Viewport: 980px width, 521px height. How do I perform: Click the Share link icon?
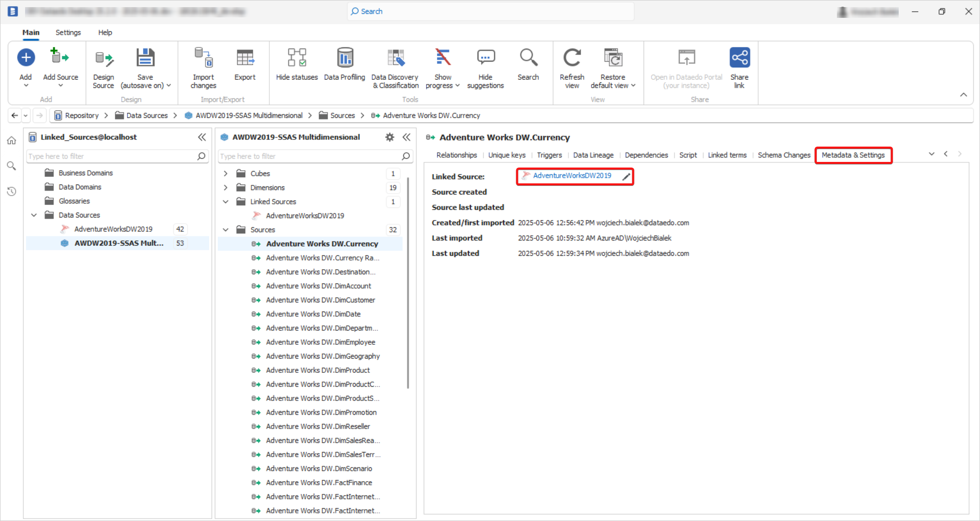pos(739,57)
